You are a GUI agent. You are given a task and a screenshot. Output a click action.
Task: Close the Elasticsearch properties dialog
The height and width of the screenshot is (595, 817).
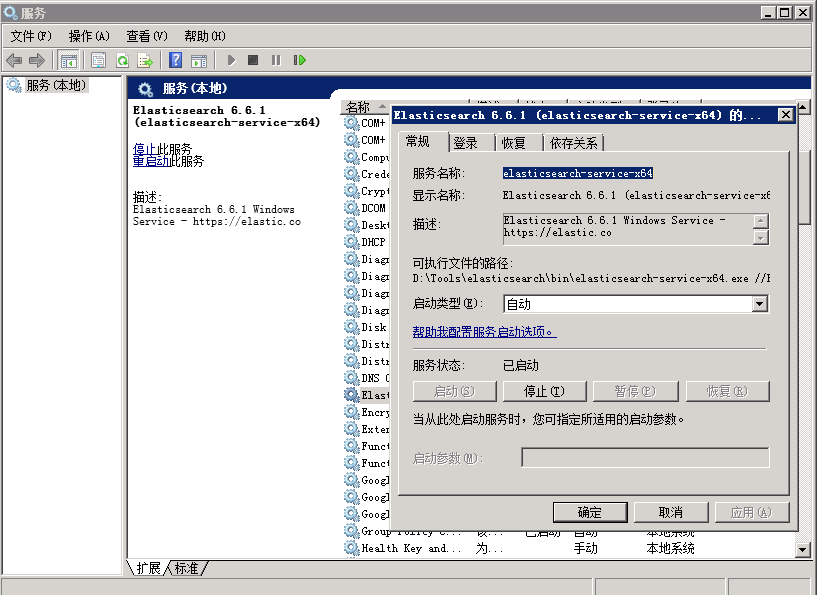(785, 115)
